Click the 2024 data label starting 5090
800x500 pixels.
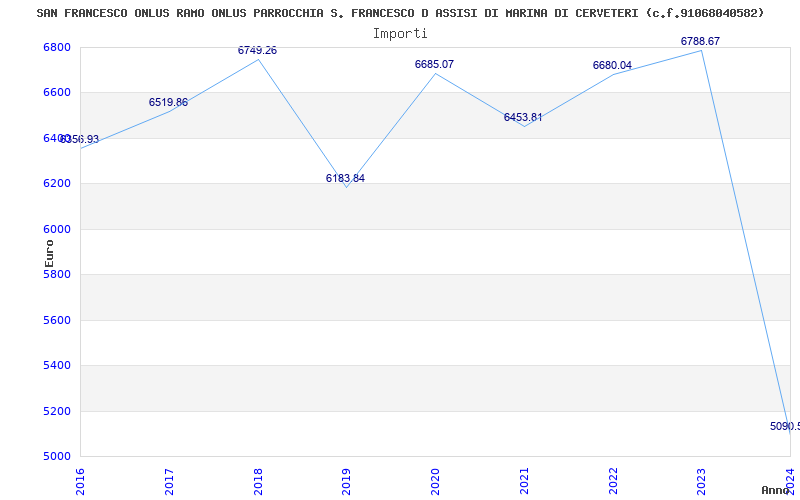[x=785, y=427]
